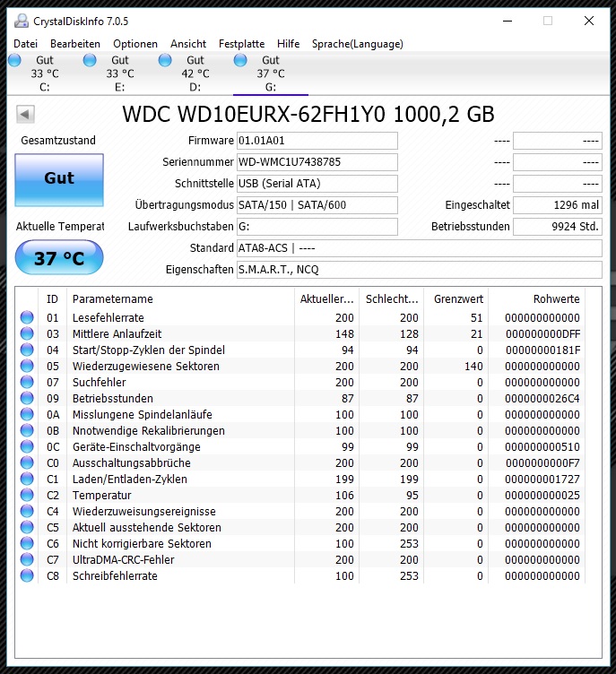The width and height of the screenshot is (616, 674).
Task: Click Grenzwert value 140
Action: 473,367
